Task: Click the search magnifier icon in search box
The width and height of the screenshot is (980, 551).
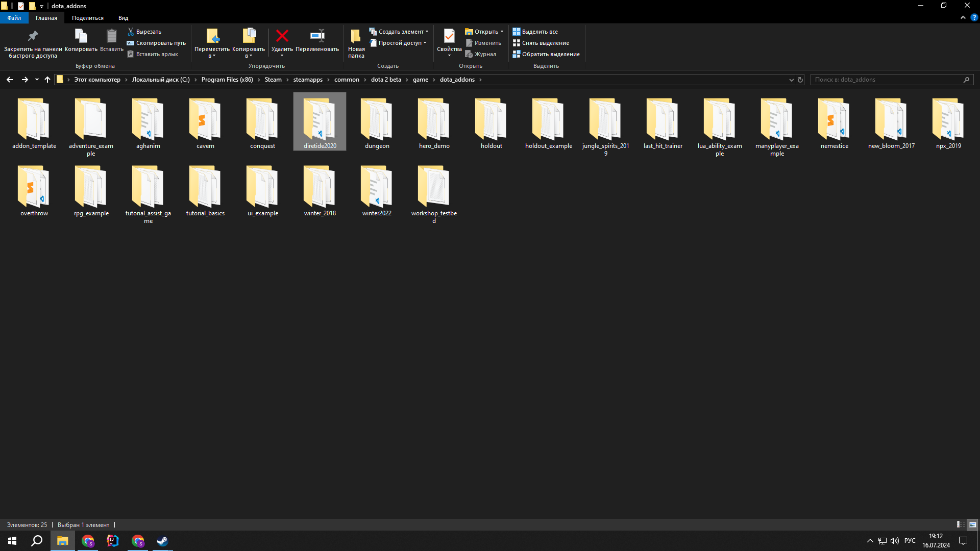Action: [x=966, y=80]
